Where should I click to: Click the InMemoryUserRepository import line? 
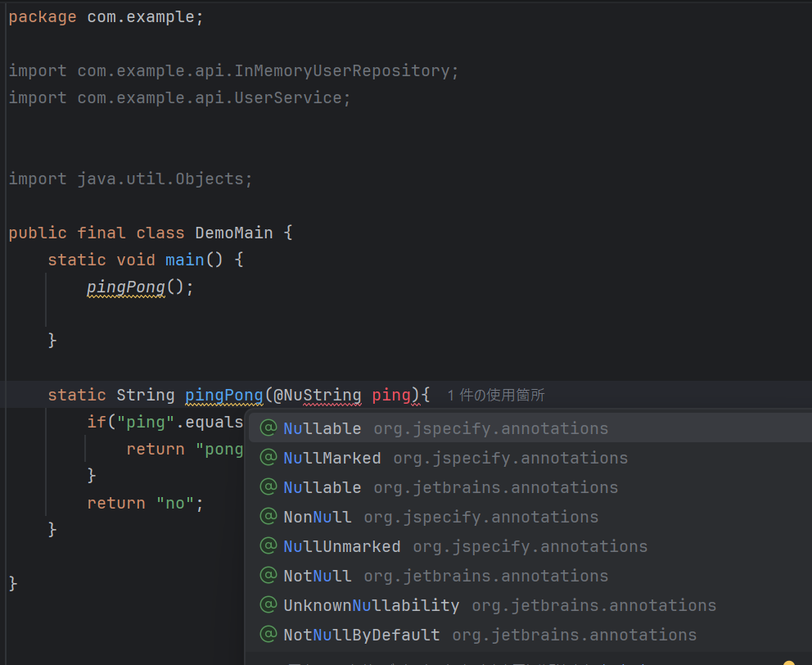233,70
